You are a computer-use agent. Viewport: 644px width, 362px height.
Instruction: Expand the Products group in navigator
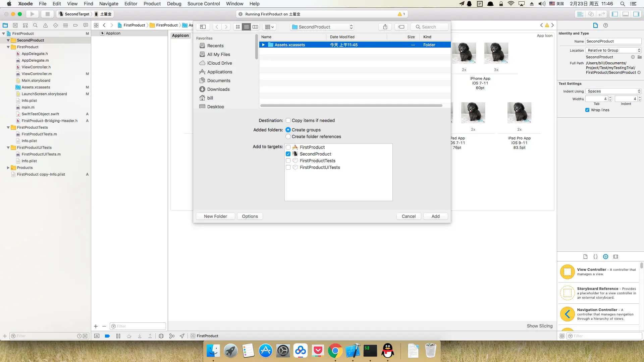(8, 168)
